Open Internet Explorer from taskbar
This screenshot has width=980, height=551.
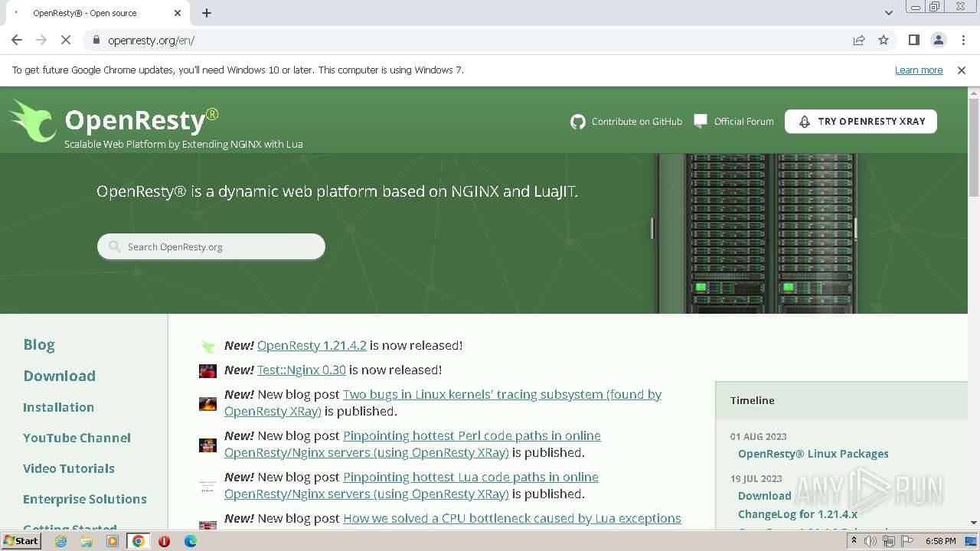point(60,541)
